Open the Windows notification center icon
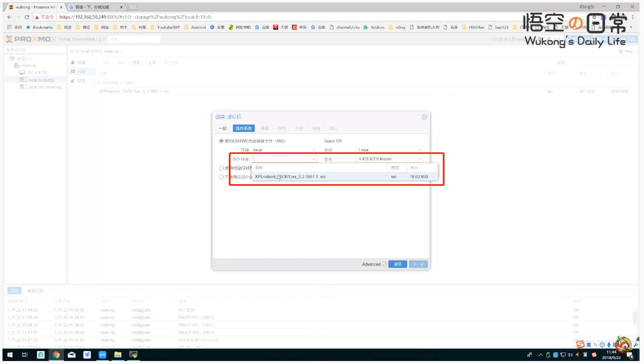Image resolution: width=644 pixels, height=364 pixels. tap(631, 356)
